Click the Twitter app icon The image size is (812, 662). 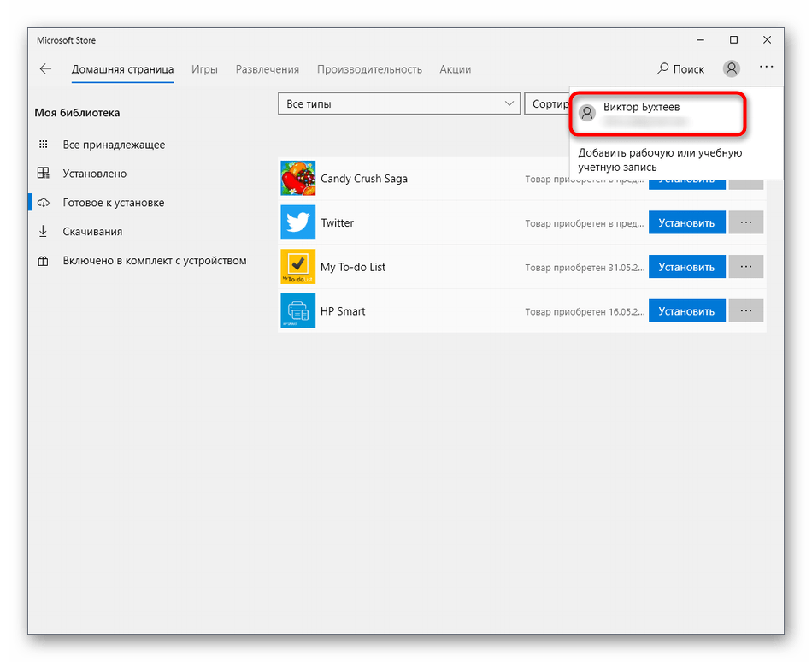coord(297,222)
